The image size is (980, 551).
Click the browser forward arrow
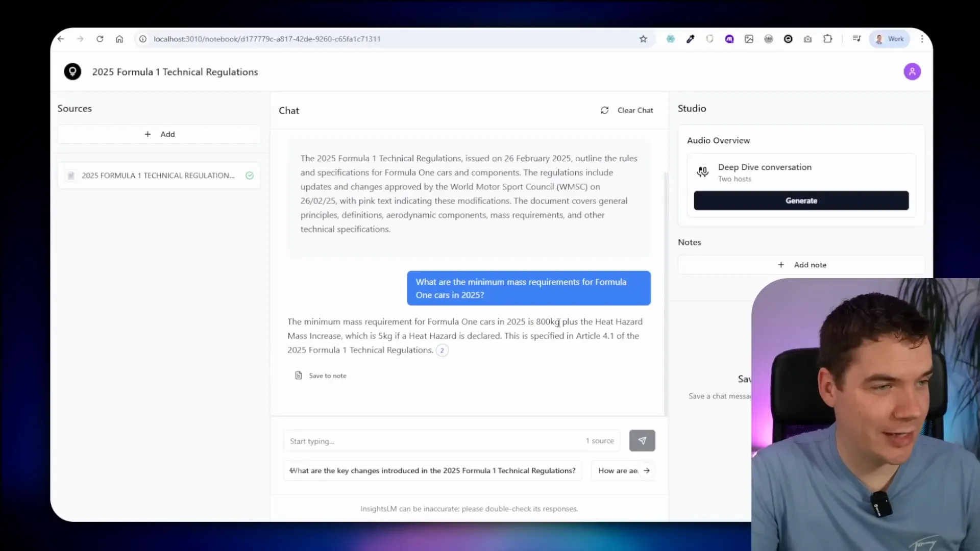(x=80, y=39)
